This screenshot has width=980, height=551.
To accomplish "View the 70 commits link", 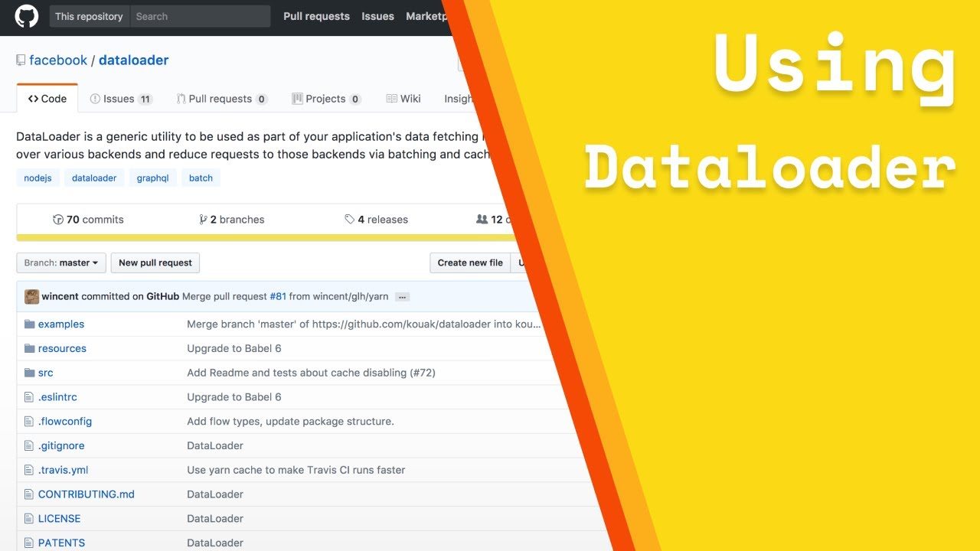I will pyautogui.click(x=88, y=220).
